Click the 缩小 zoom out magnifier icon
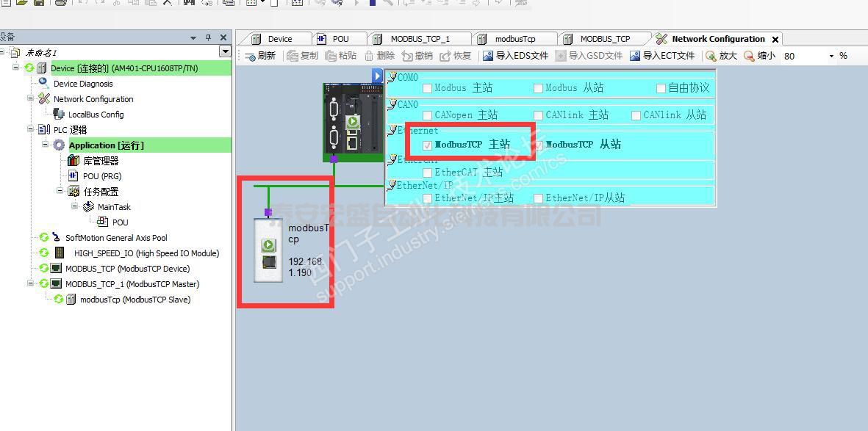 click(x=749, y=56)
